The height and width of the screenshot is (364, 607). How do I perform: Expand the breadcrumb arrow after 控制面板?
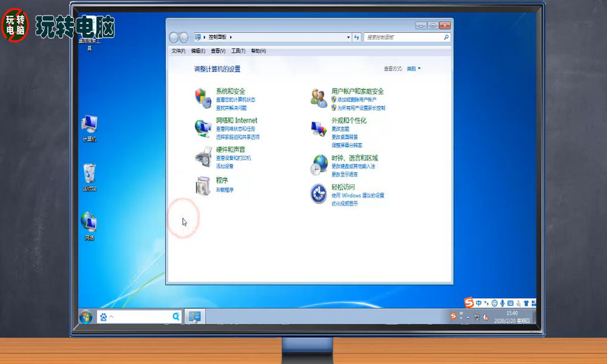[231, 37]
